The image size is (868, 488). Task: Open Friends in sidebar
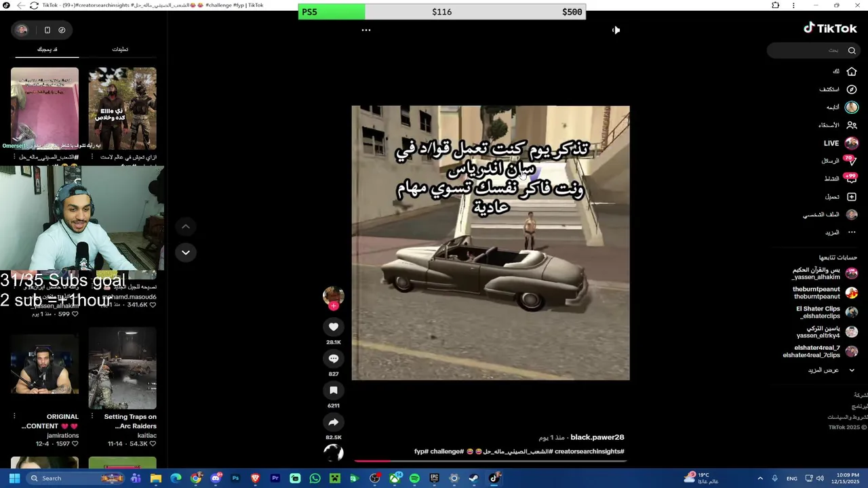tap(852, 125)
